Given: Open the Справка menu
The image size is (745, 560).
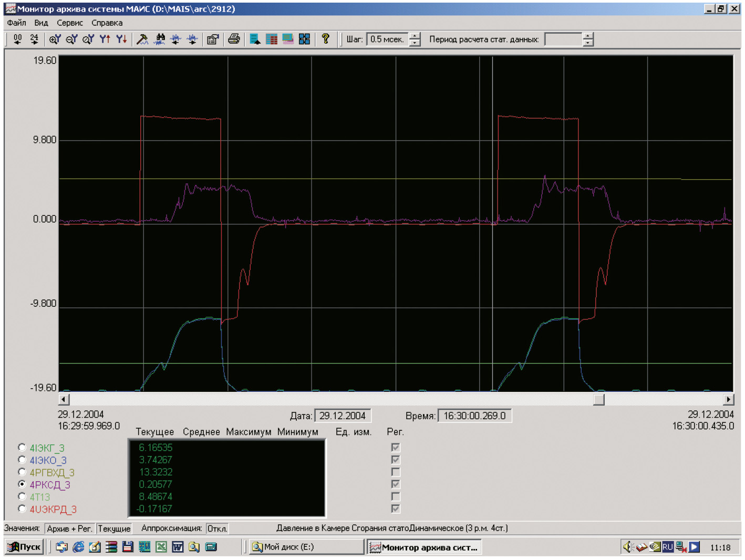Looking at the screenshot, I should 107,23.
